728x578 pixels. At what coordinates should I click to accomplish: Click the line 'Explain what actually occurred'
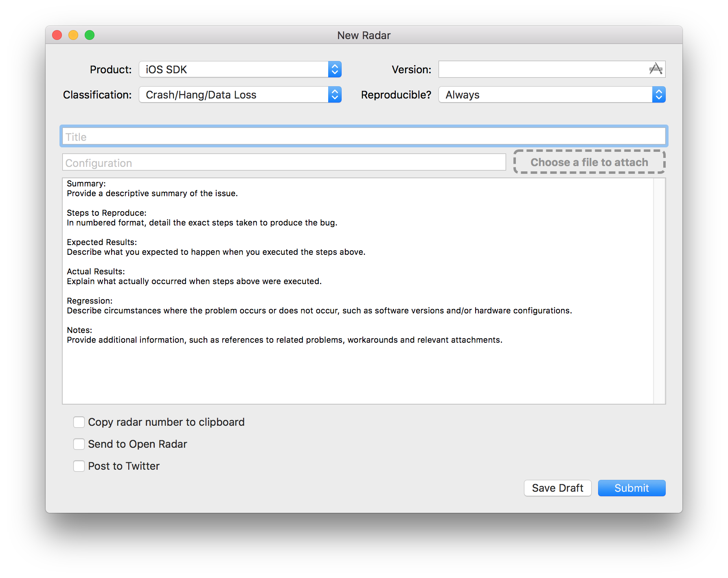pyautogui.click(x=194, y=281)
